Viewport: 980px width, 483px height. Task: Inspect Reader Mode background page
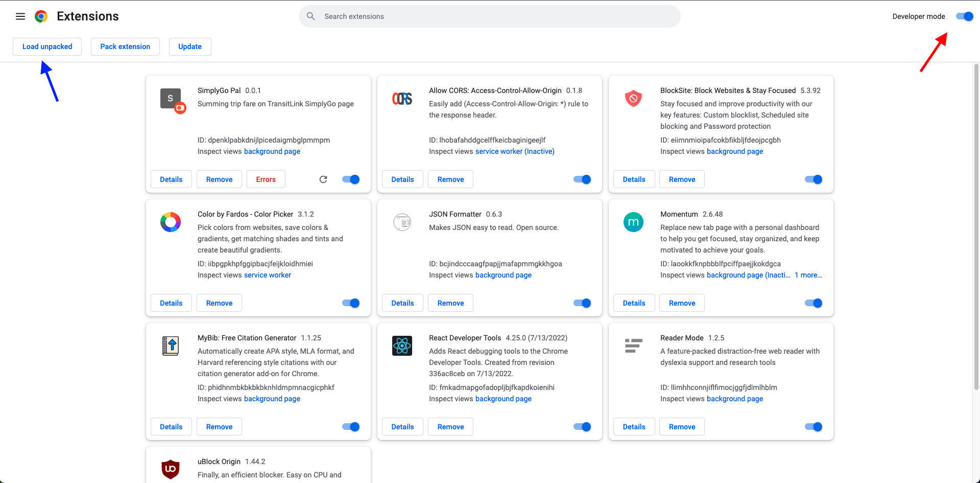pos(735,399)
